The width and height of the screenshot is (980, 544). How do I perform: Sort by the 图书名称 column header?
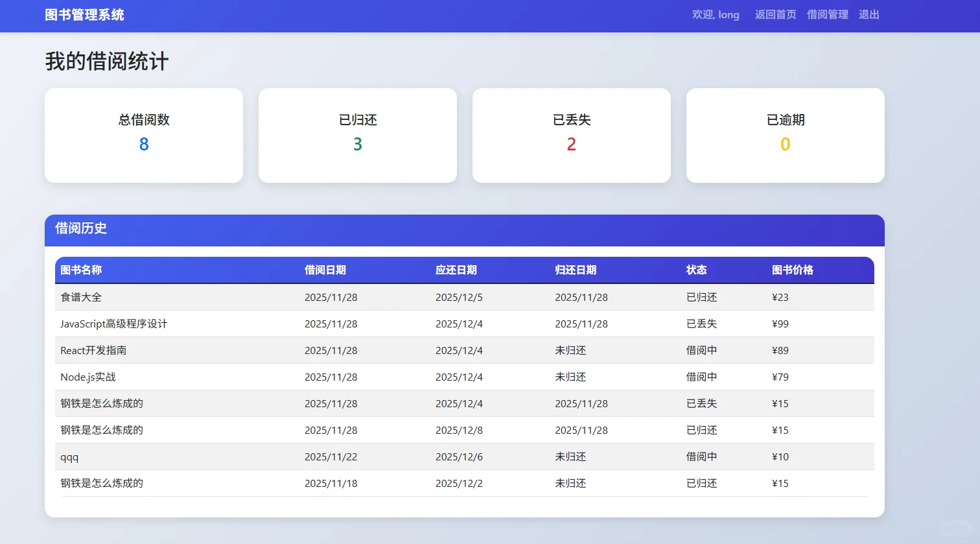80,270
